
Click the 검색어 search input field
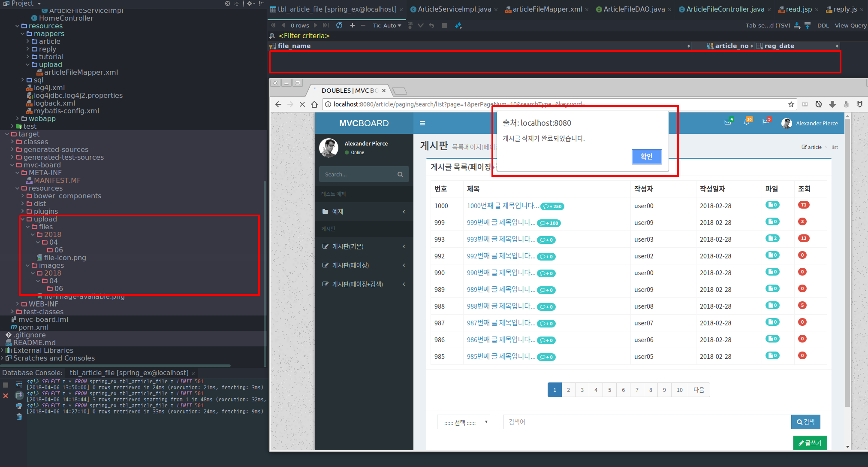pos(646,422)
